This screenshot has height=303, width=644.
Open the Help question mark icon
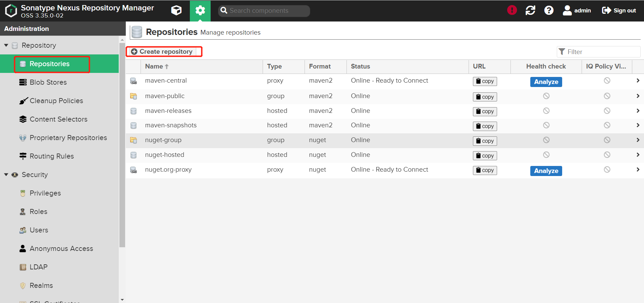coord(549,10)
